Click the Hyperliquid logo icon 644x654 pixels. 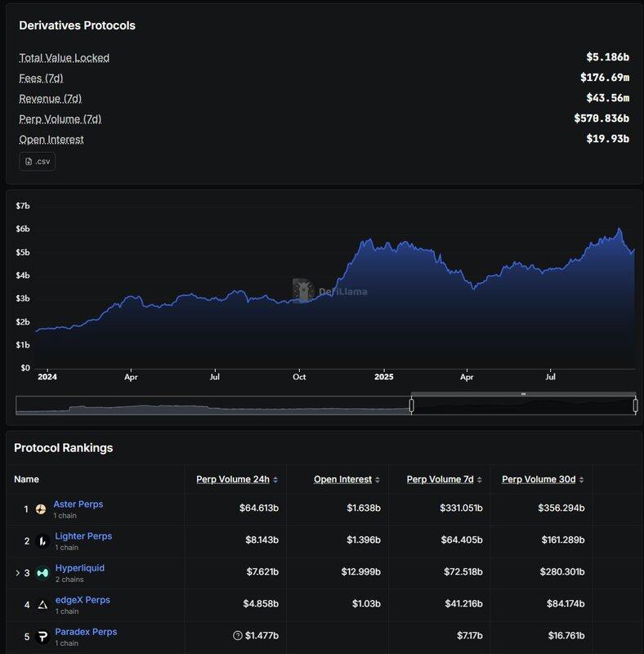42,573
